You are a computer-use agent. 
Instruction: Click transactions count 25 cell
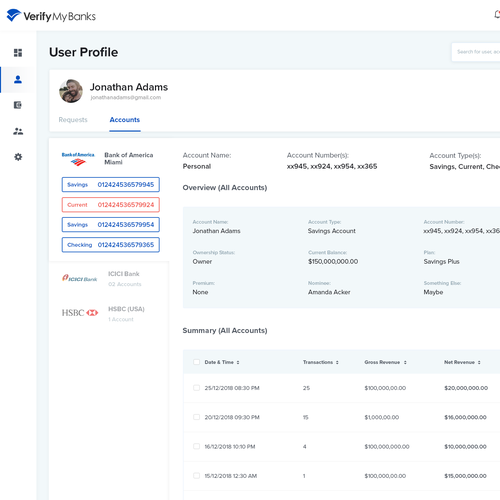(x=306, y=388)
